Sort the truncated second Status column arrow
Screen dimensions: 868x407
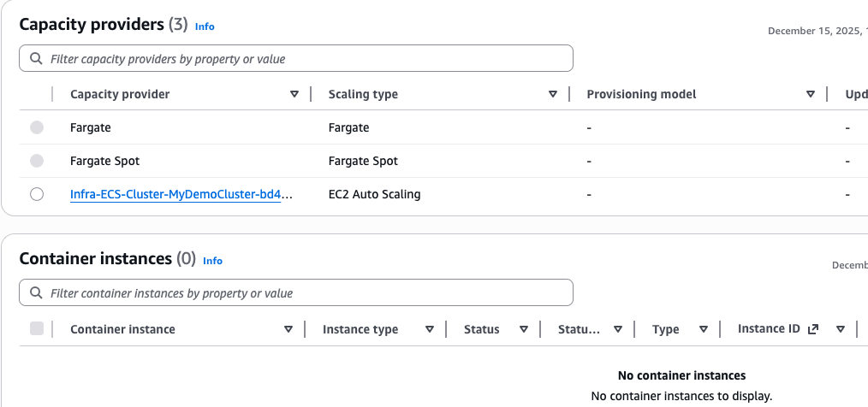(x=617, y=329)
